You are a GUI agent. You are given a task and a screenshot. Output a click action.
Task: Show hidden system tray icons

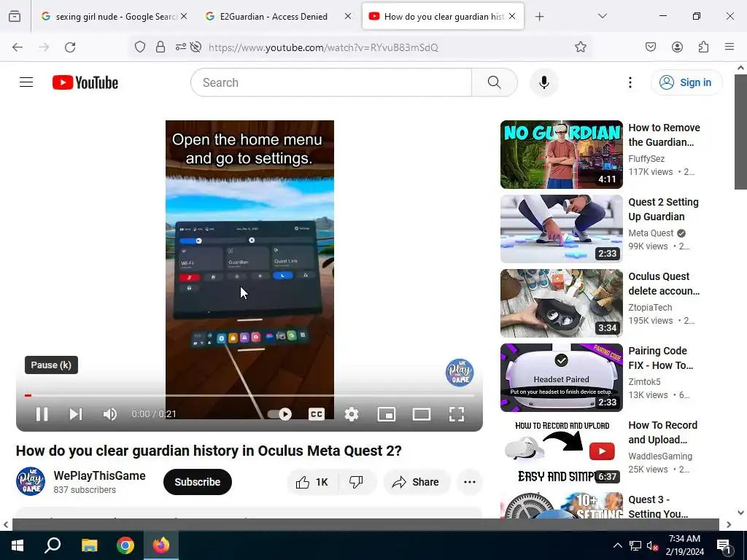[x=617, y=545]
